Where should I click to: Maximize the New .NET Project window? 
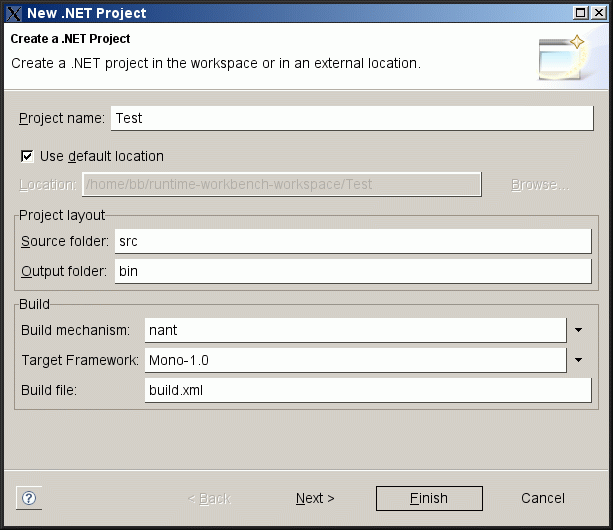coord(582,13)
